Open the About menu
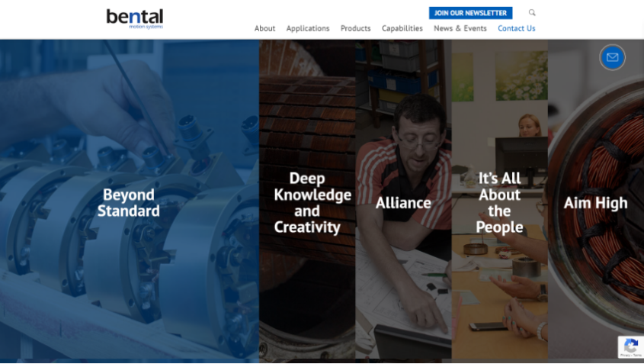Screen dimensions: 644x364 (264, 28)
